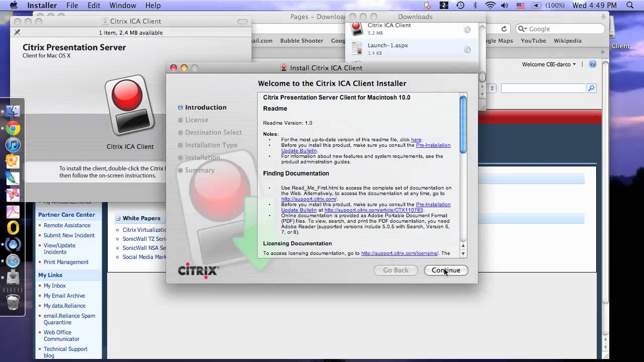
Task: Open iTunes from the Dock
Action: coord(13,144)
